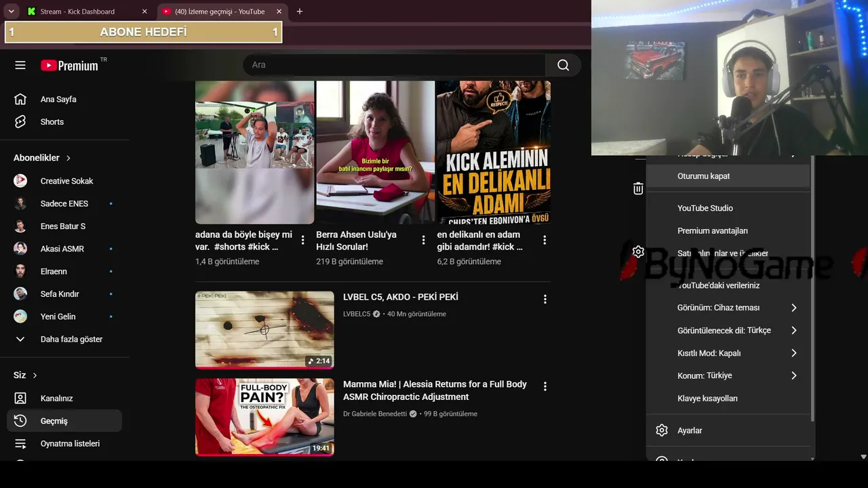Open YouTube'daki verileriniz menu entry

[729, 285]
